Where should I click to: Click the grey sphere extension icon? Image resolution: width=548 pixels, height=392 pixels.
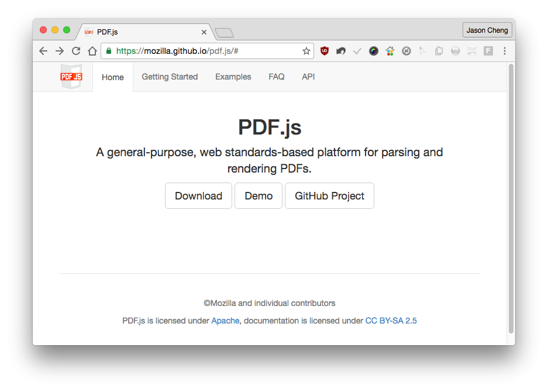coord(456,51)
